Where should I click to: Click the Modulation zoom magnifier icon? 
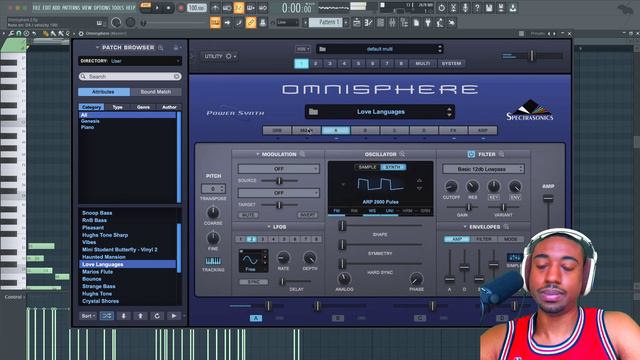coord(302,154)
